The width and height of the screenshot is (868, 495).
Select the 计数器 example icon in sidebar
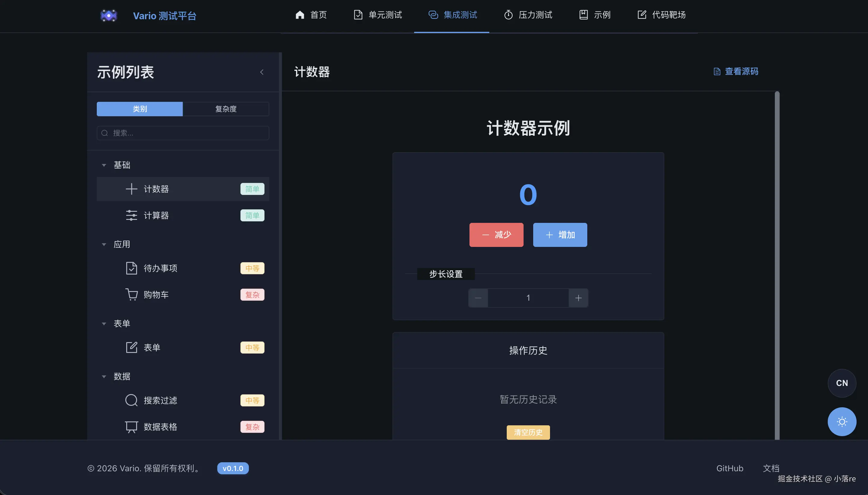coord(132,189)
